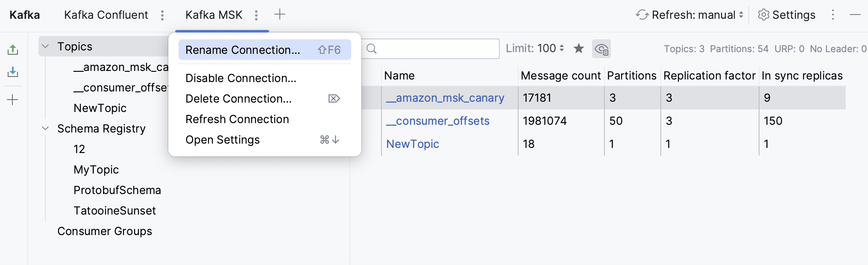The height and width of the screenshot is (265, 868).
Task: Open the __consumer_offsets topic link
Action: point(438,121)
